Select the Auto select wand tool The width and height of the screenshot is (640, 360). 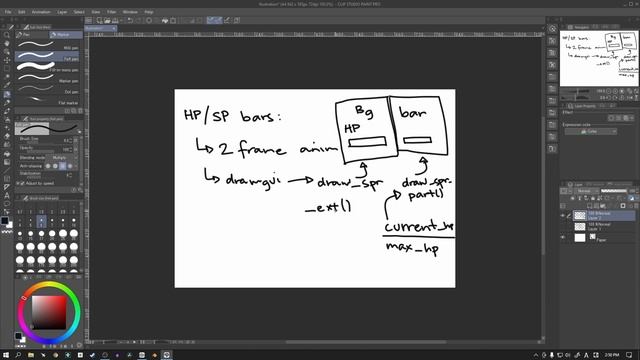pos(7,77)
